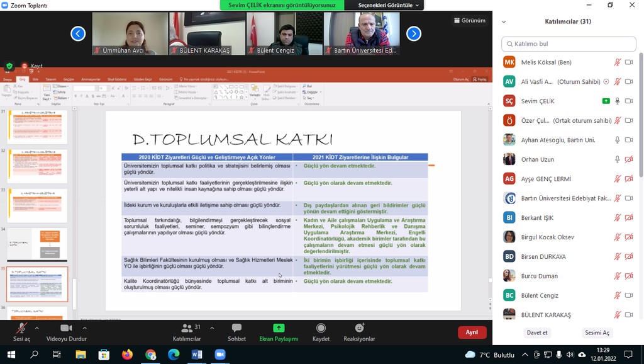This screenshot has height=364, width=644.
Task: Open Zoom from the Windows taskbar
Action: (x=220, y=355)
